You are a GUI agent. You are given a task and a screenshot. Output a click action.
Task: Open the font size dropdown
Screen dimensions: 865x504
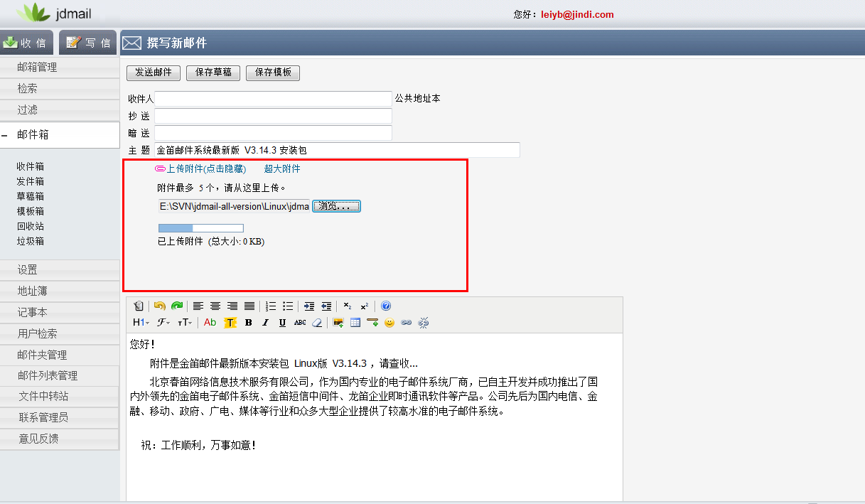[185, 323]
